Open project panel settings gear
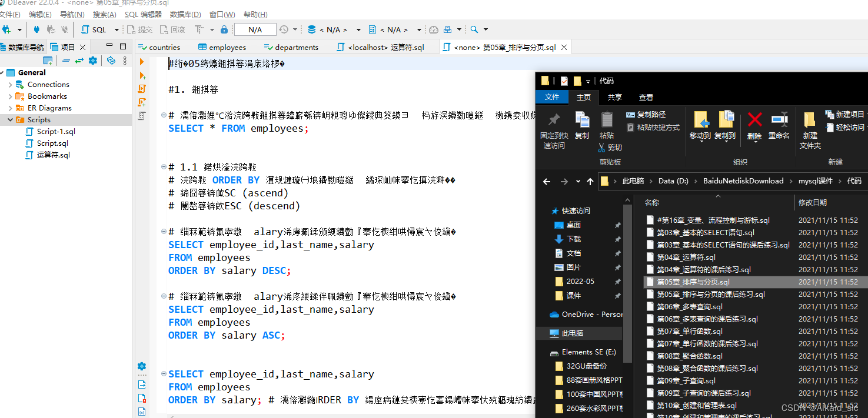Viewport: 868px width, 418px height. (93, 61)
